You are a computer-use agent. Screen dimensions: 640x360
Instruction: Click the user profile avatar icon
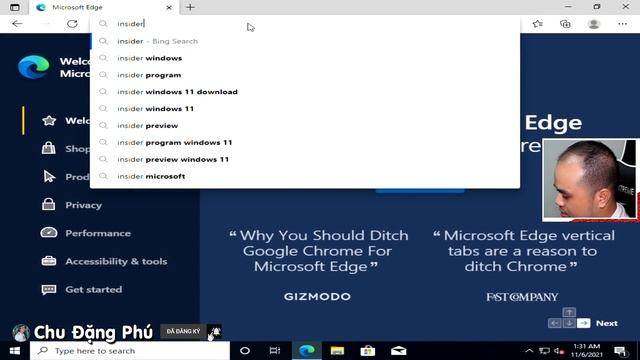(593, 24)
